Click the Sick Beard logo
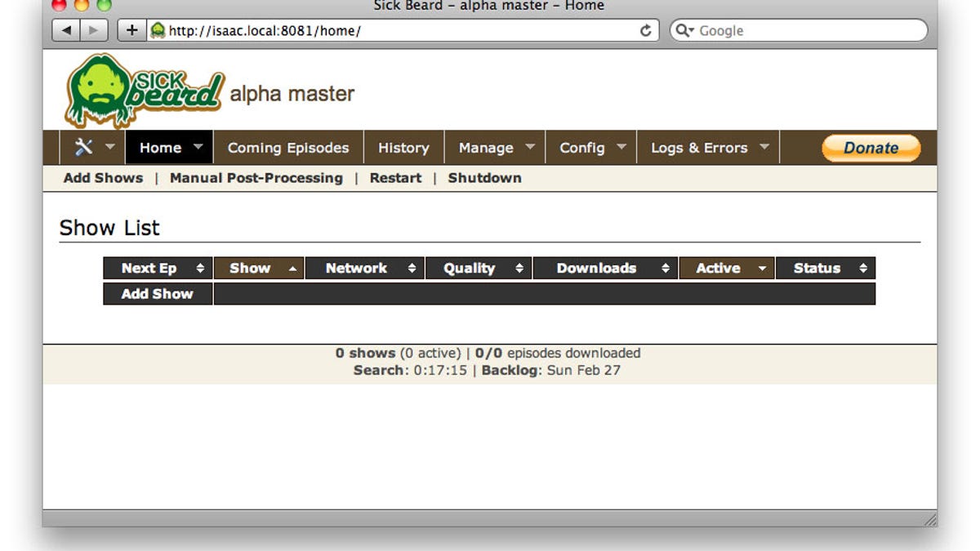 click(x=144, y=90)
